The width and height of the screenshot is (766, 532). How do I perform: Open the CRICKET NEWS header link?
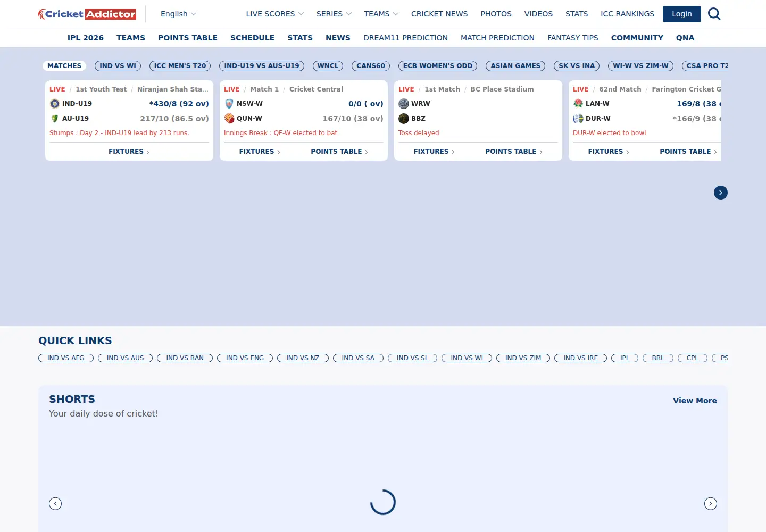(439, 14)
